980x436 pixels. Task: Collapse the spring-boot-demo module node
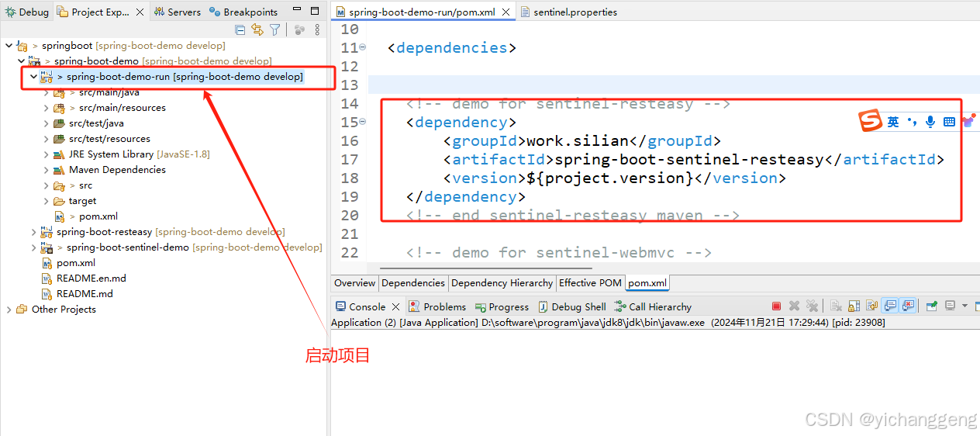[x=21, y=61]
